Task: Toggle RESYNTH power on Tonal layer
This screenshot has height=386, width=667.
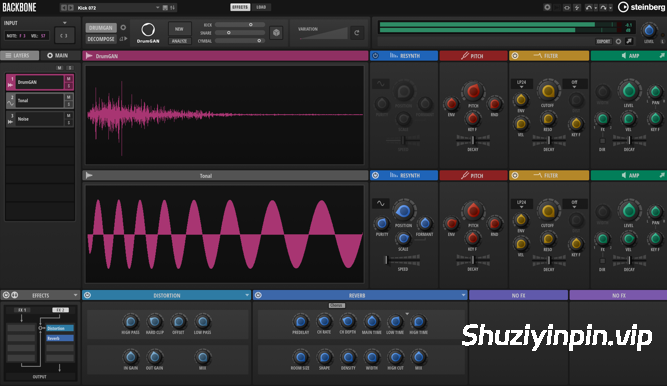Action: point(375,175)
